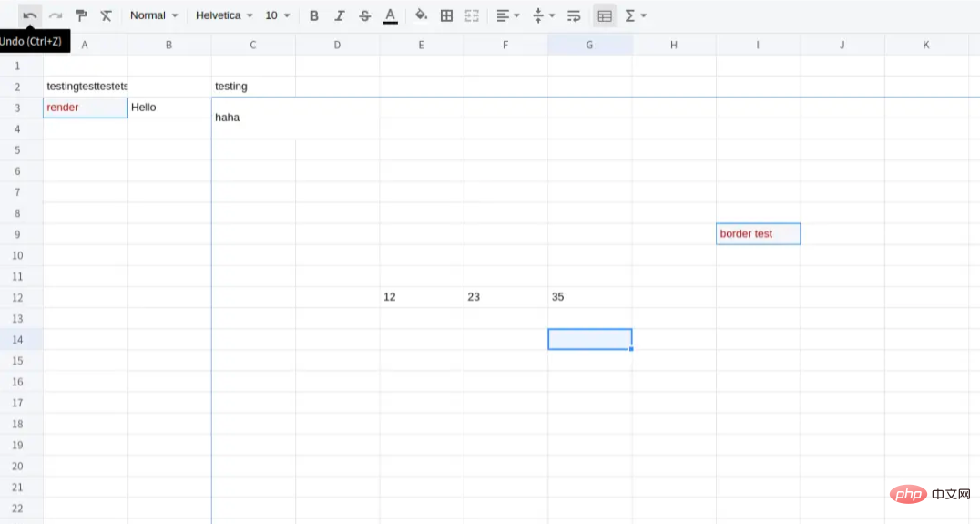Click the 'Hello' cell
This screenshot has height=524, width=980.
(x=168, y=108)
